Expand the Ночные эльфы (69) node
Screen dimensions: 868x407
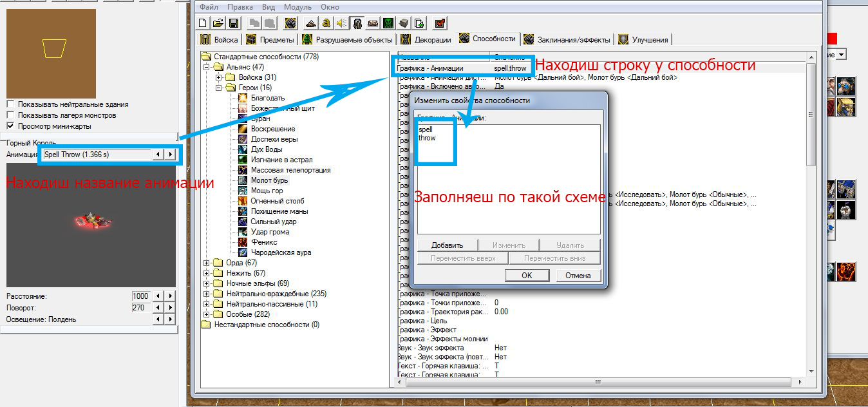207,283
